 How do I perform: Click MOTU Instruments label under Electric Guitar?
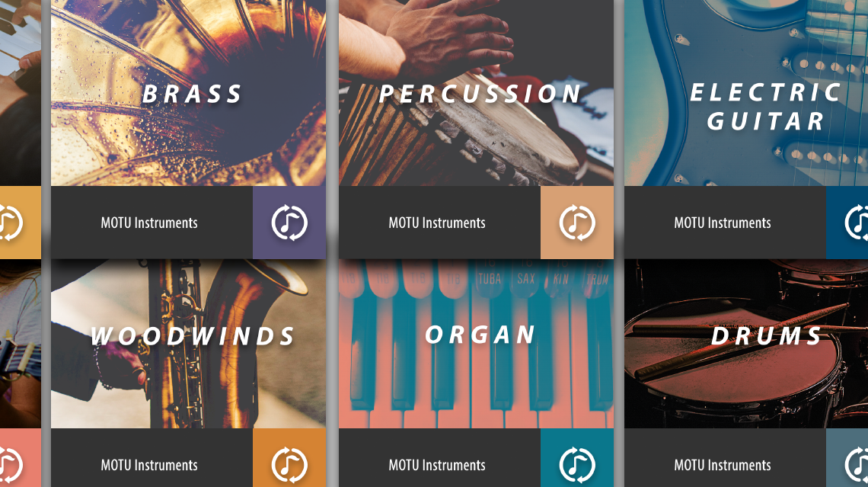coord(723,223)
